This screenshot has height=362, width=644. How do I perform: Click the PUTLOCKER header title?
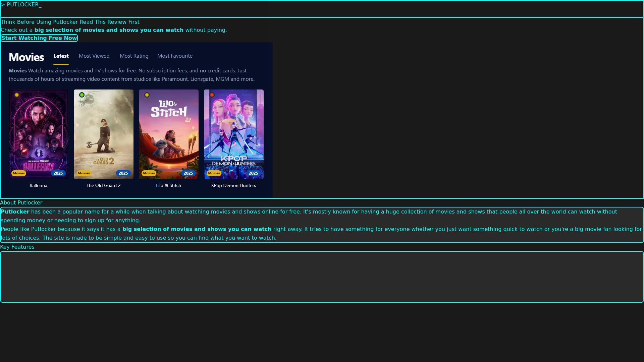tap(21, 5)
